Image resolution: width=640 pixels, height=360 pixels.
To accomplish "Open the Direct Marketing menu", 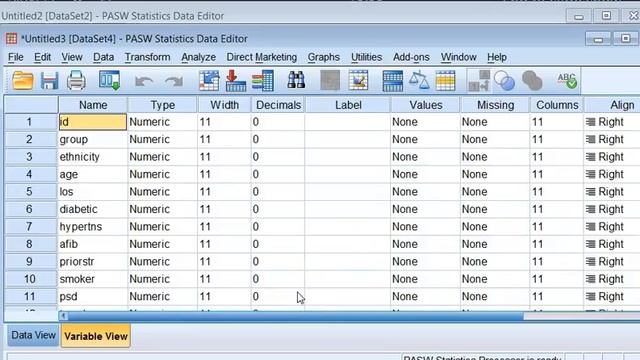I will (x=262, y=57).
